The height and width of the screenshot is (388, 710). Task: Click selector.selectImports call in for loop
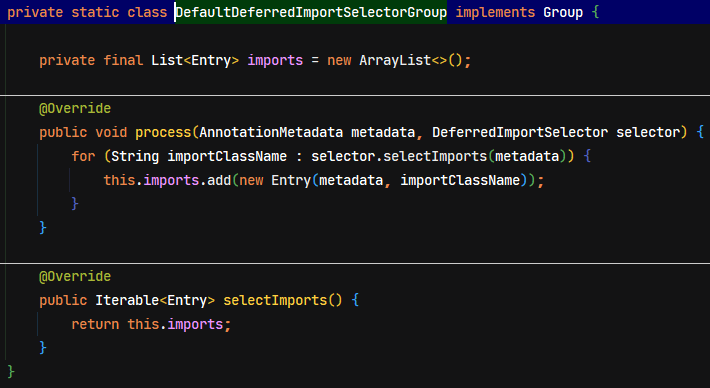[x=399, y=156]
